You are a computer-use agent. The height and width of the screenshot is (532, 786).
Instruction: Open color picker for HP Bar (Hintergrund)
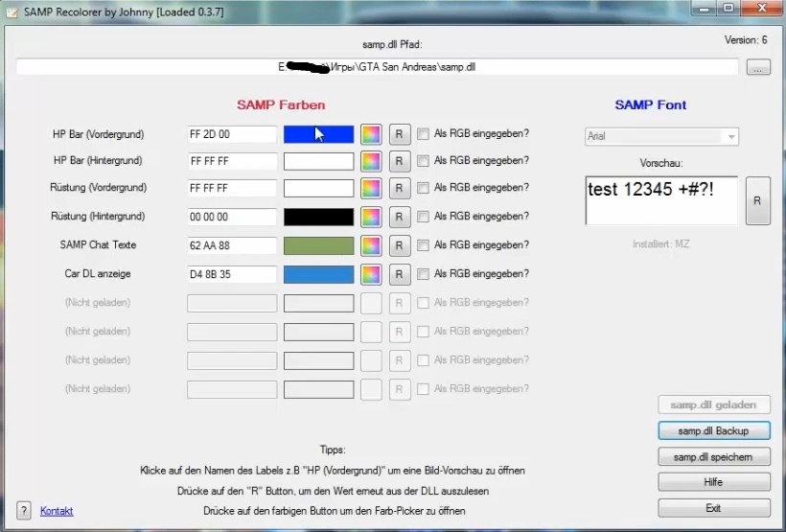point(371,161)
